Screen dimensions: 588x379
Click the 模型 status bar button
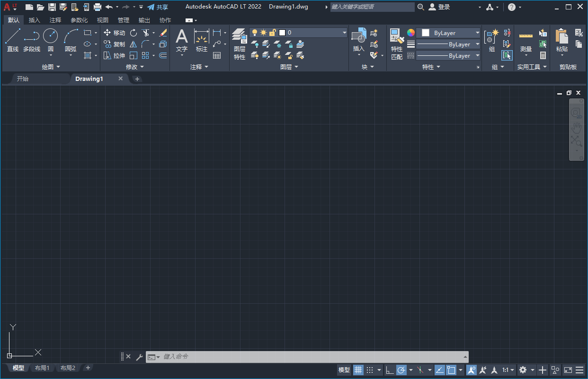pos(344,370)
